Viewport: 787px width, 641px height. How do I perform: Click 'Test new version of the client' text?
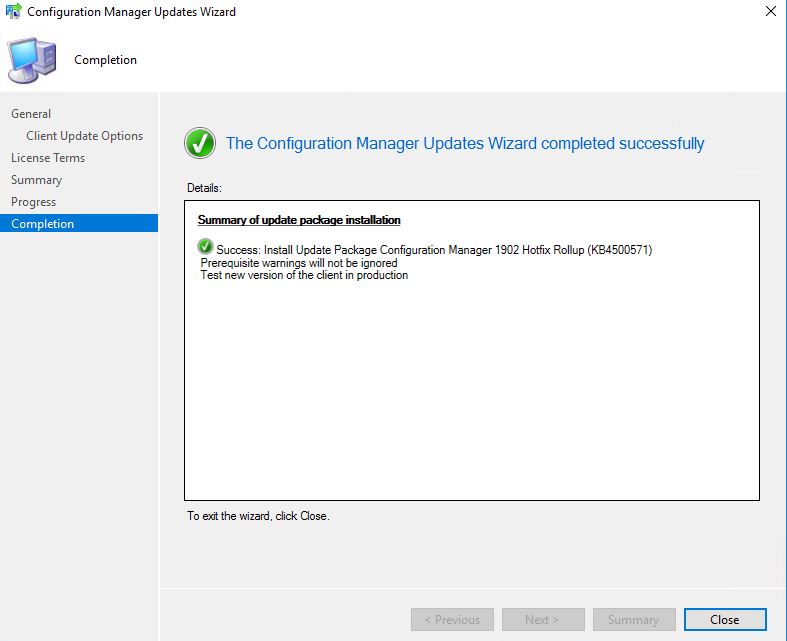[304, 275]
